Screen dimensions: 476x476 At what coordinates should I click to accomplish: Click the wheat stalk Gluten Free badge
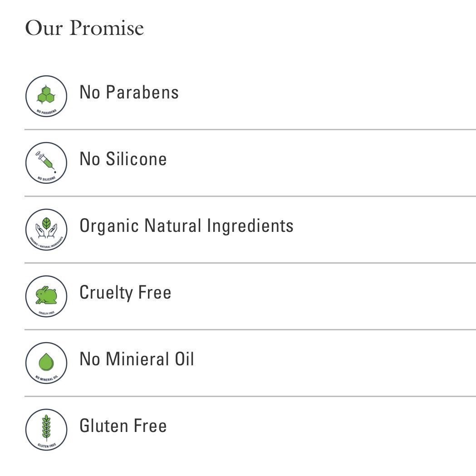coord(46,430)
